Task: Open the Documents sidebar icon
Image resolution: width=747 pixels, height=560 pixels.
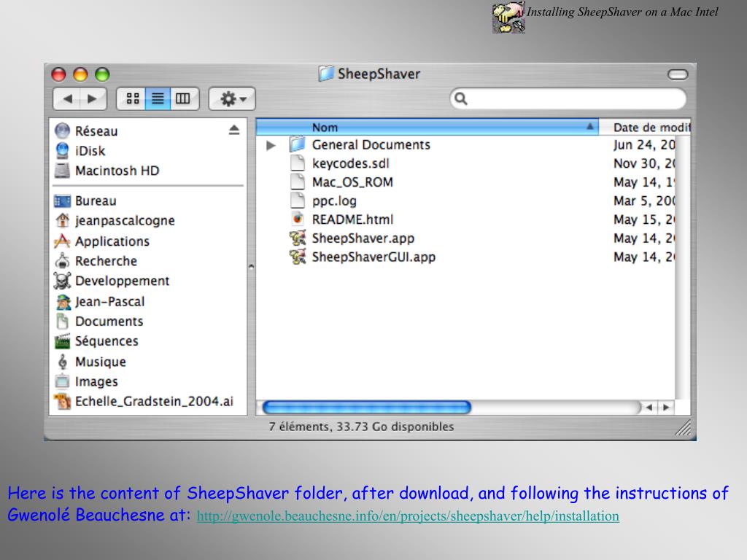Action: 62,322
